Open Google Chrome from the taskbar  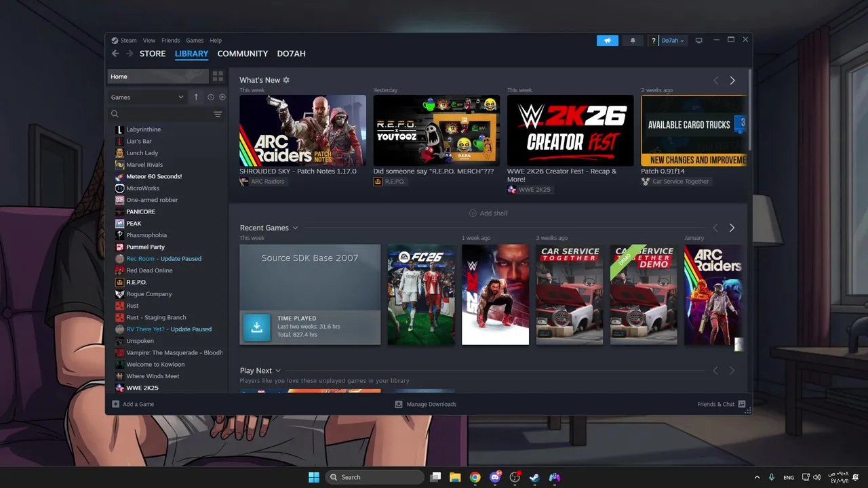[x=475, y=477]
